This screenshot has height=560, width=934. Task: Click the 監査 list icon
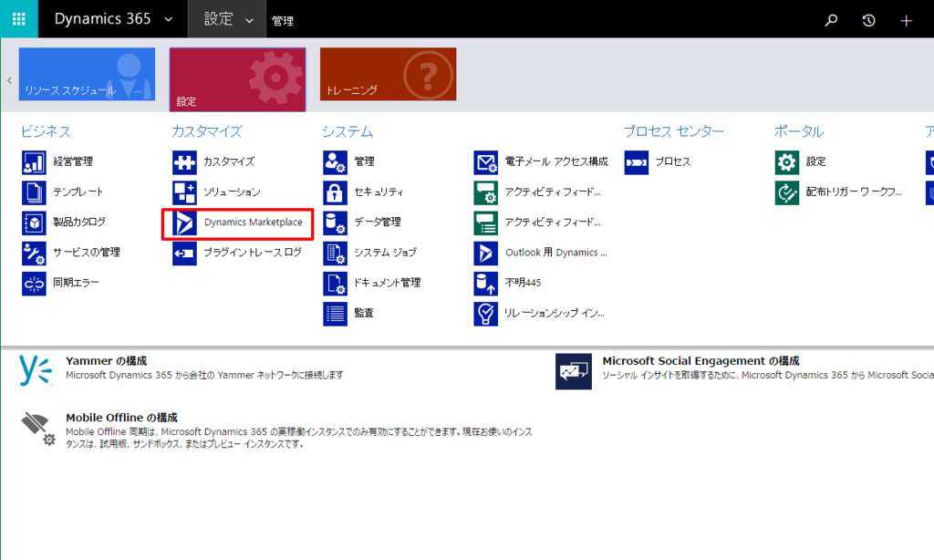click(336, 314)
